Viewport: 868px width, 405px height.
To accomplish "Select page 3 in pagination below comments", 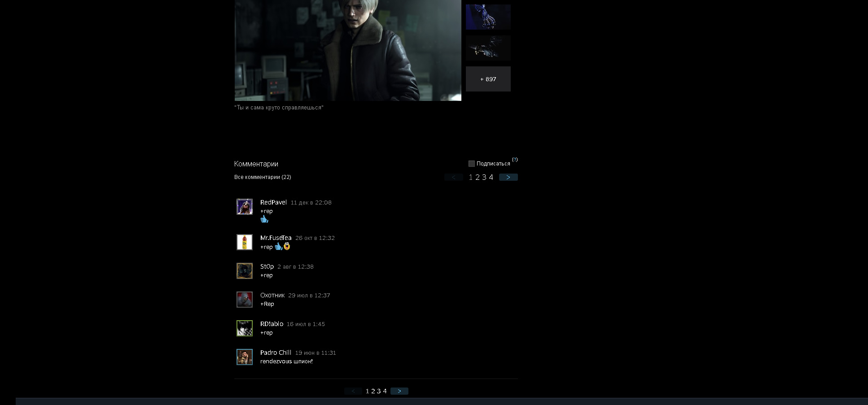I will [x=379, y=391].
